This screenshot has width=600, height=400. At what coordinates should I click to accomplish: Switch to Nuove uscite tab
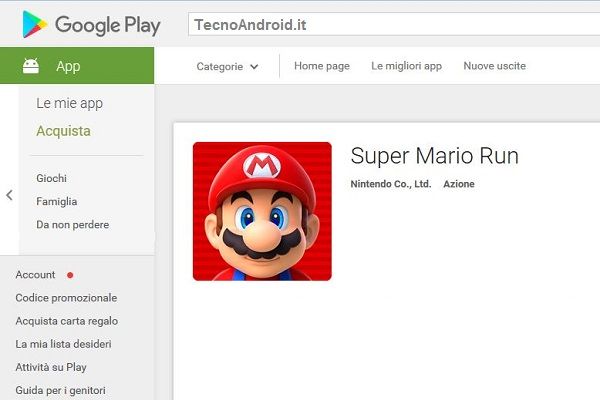(x=494, y=66)
